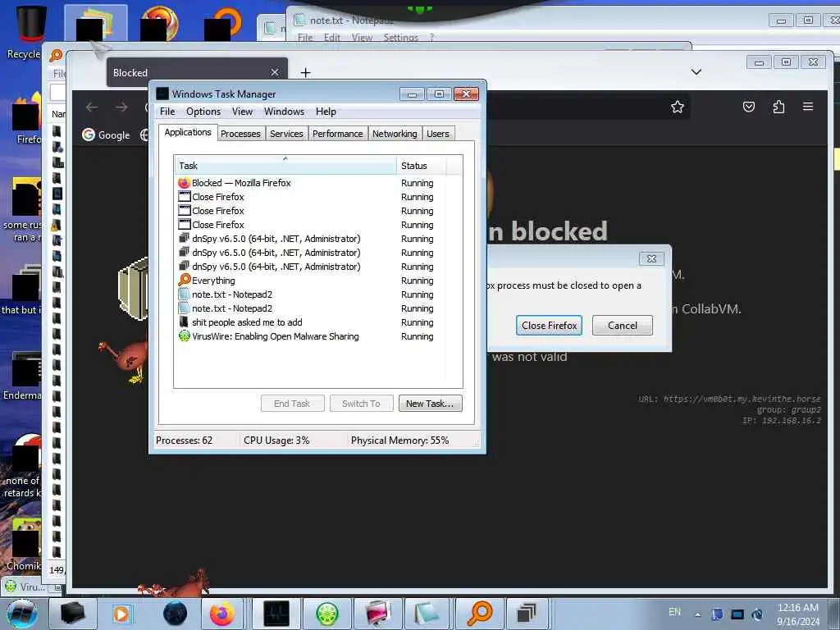Open the View menu in Task Manager
The image size is (840, 630).
coord(242,112)
